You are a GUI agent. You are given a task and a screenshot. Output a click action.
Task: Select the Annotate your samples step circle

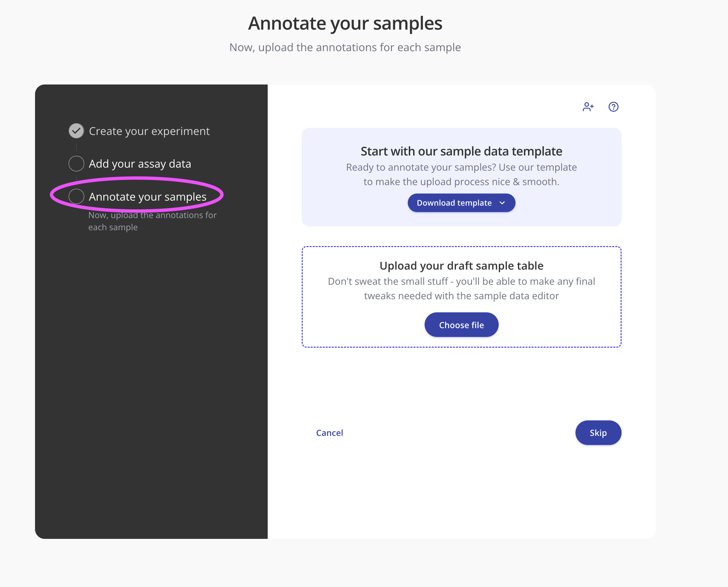(x=76, y=197)
